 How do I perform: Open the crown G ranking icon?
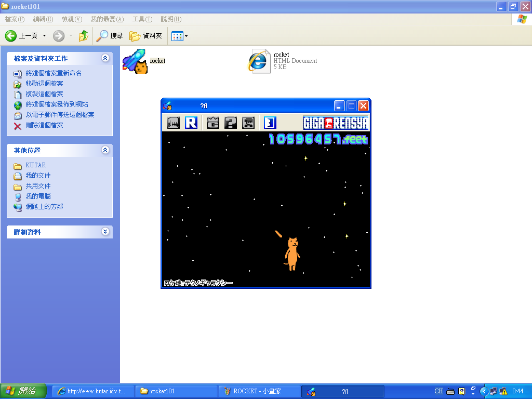tap(212, 123)
